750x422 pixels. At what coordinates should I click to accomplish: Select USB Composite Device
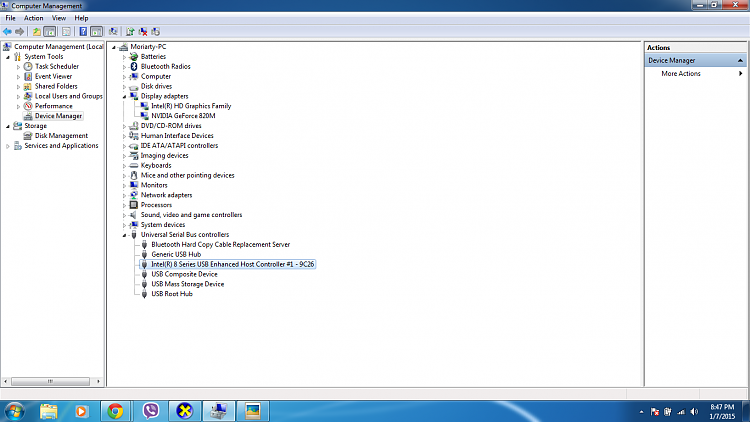184,274
